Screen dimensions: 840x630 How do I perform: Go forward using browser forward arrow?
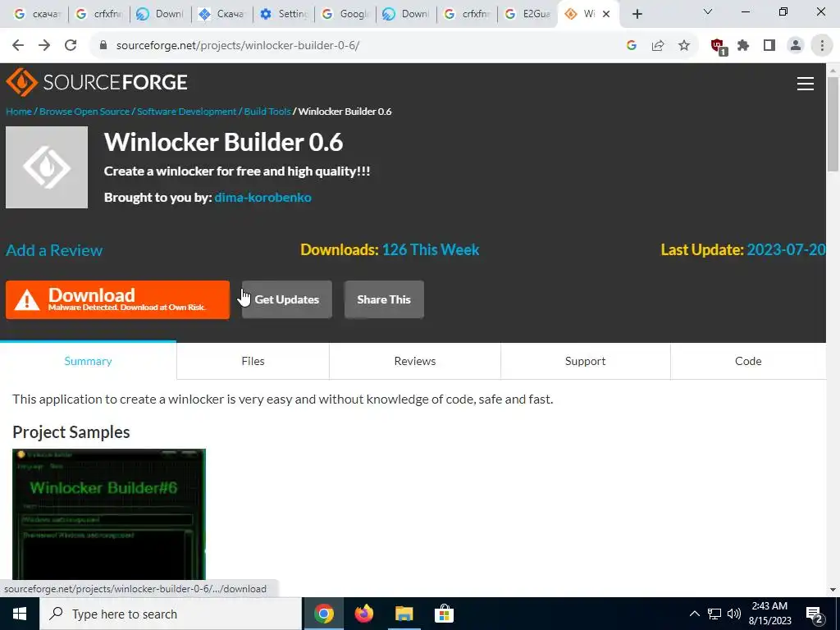click(44, 46)
